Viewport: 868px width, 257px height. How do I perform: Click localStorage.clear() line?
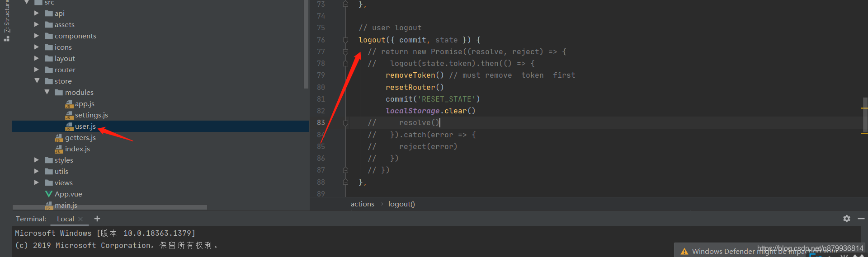click(x=430, y=111)
